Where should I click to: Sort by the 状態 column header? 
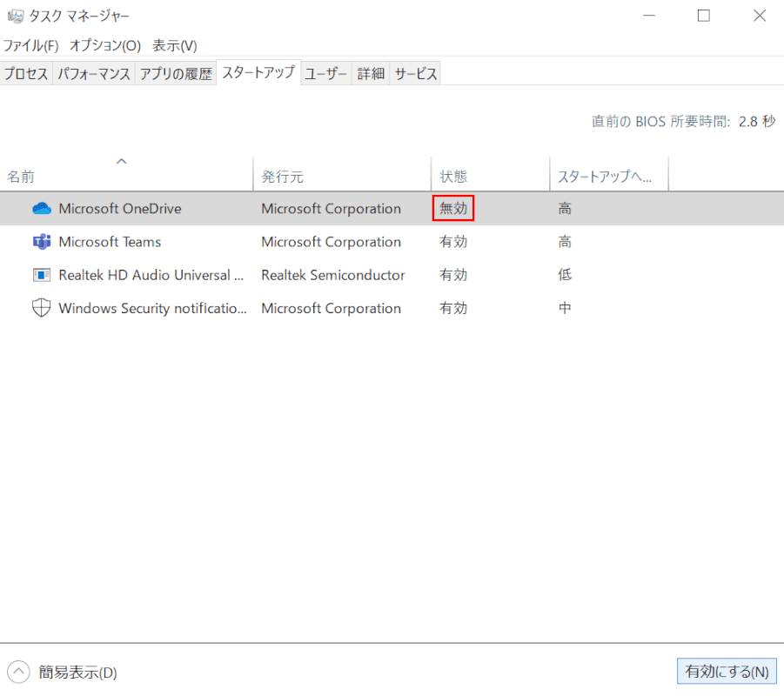point(490,174)
